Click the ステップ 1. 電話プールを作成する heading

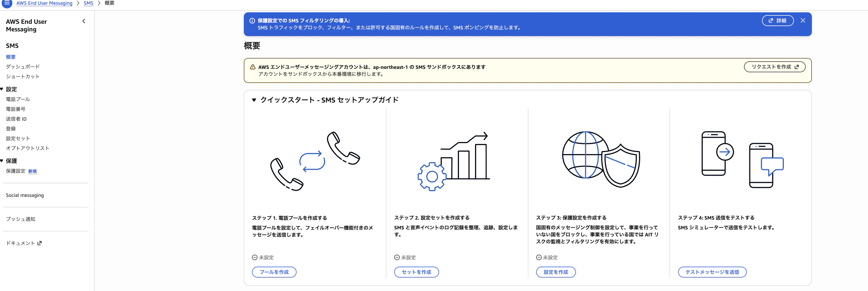[x=290, y=218]
